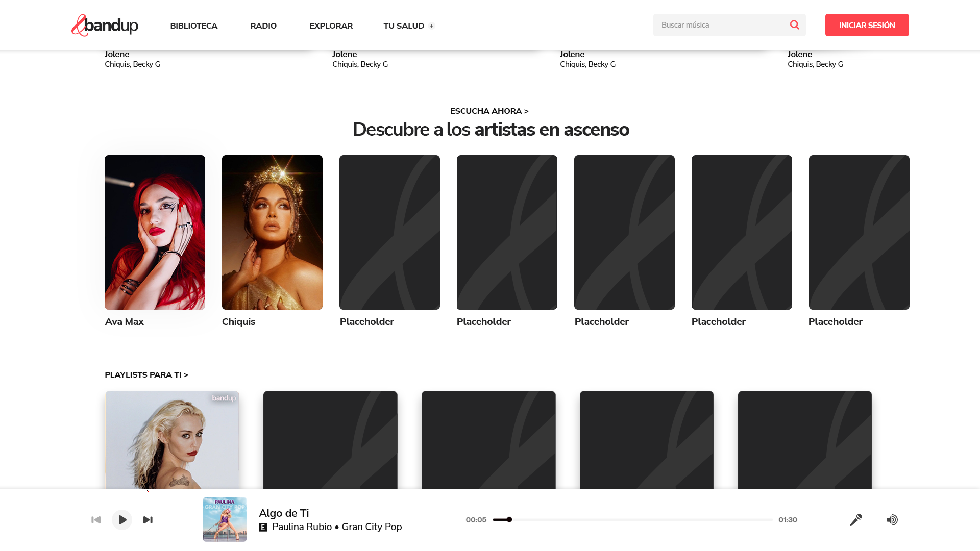Viewport: 980px width, 551px height.
Task: Open the BIBLIOTECA menu item
Action: coord(194,26)
